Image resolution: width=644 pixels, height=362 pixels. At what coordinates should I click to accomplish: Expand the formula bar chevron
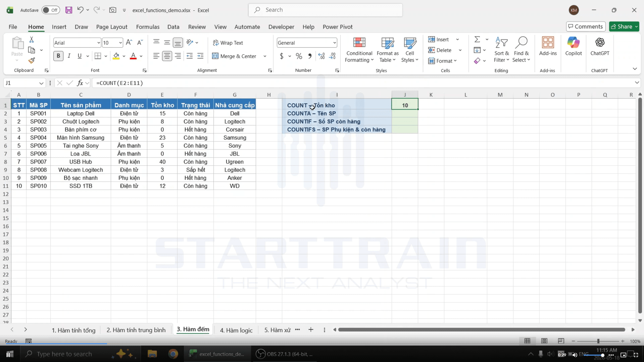(637, 83)
